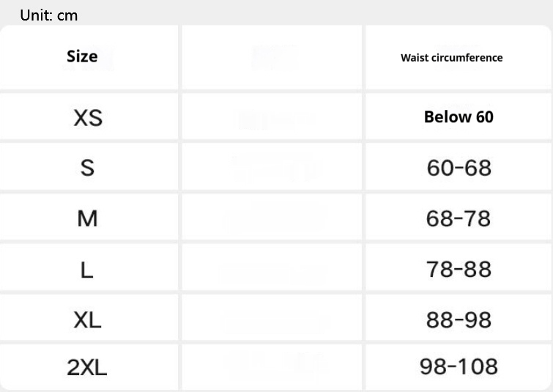Select the 'Below 60' waist cell

(459, 117)
